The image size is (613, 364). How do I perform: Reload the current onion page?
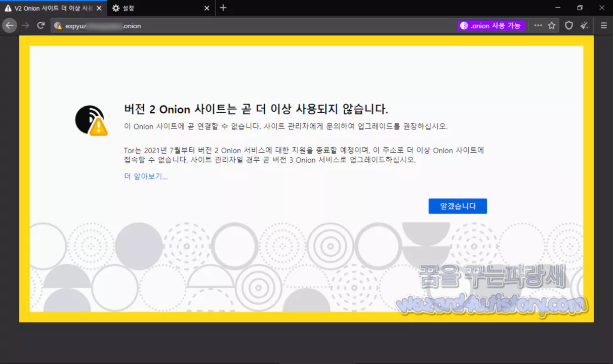(x=41, y=25)
